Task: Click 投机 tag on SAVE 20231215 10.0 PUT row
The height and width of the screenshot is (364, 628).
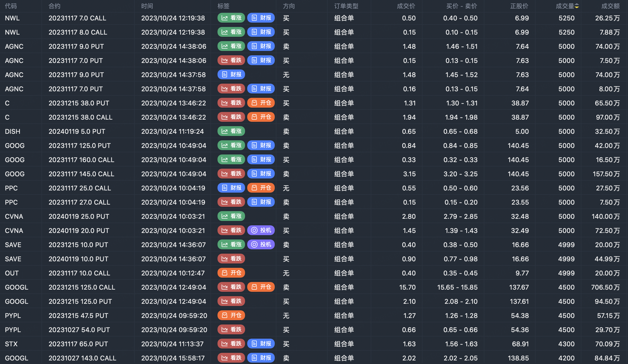Action: coord(261,245)
